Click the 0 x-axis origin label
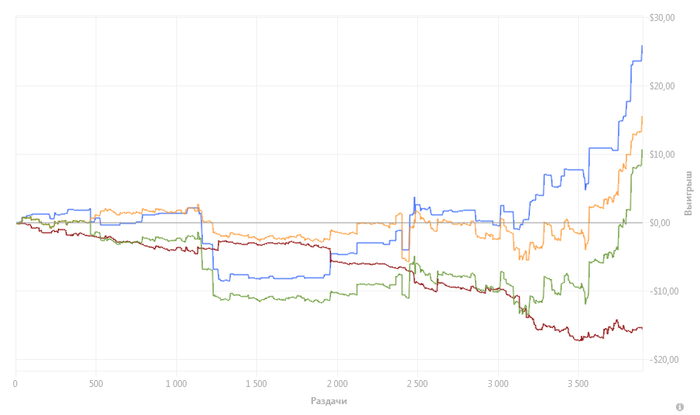This screenshot has height=415, width=700. click(16, 384)
